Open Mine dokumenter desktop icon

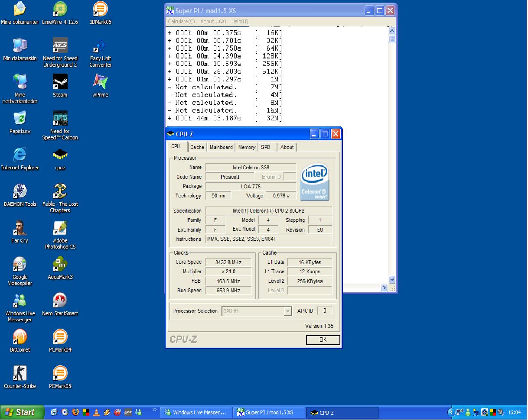pos(20,13)
